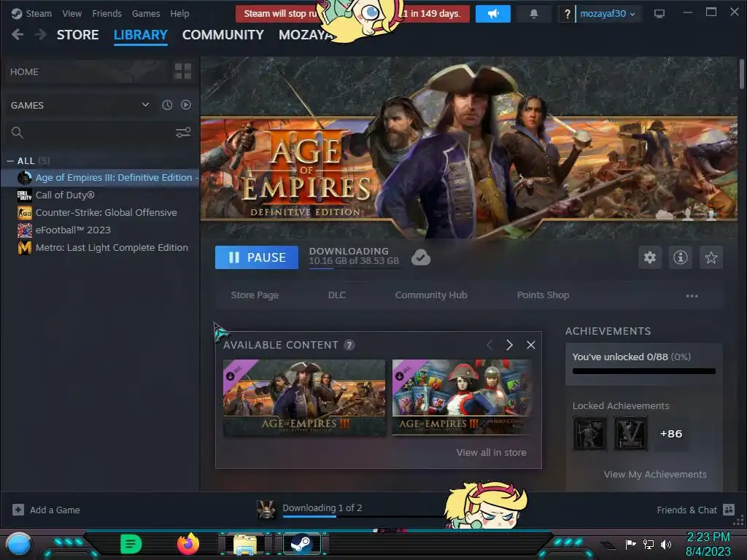
Task: Select Call of Duty in library
Action: (101, 195)
